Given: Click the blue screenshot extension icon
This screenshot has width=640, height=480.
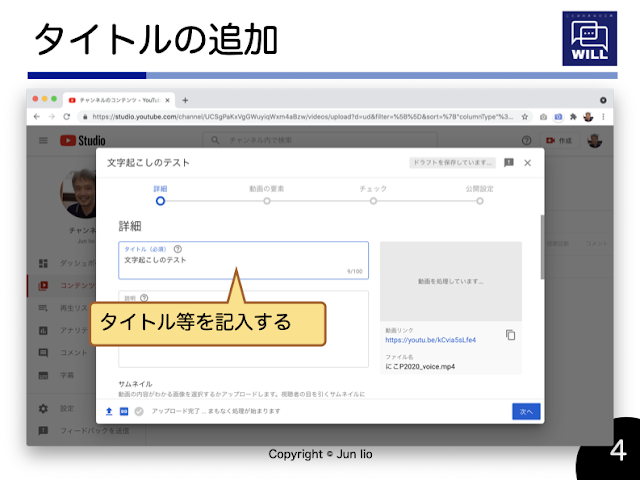Looking at the screenshot, I should tap(558, 117).
